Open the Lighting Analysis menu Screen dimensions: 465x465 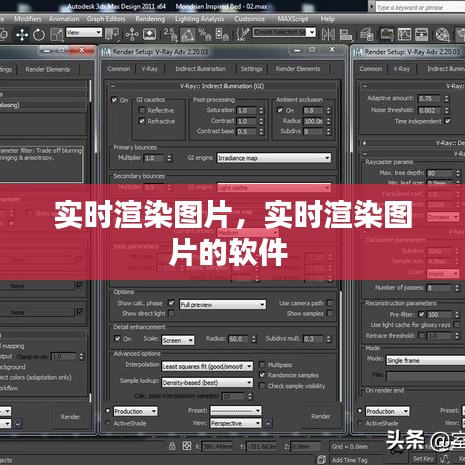coord(199,19)
